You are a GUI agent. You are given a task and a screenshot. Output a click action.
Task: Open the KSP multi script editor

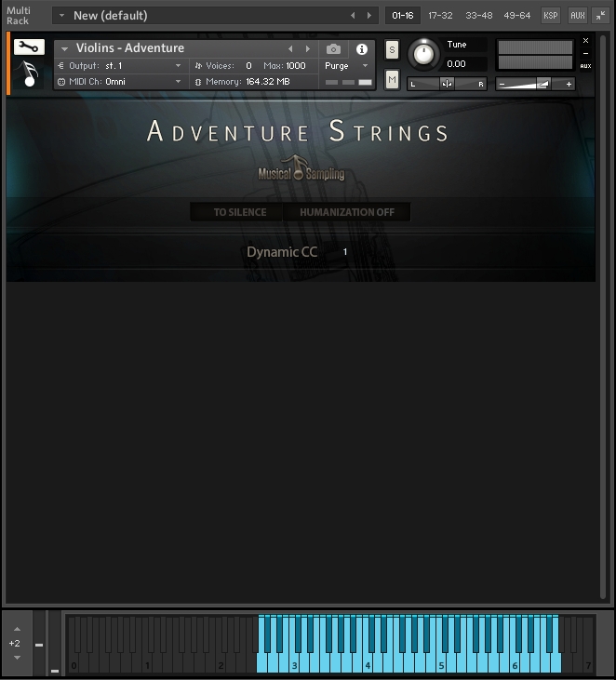click(x=551, y=16)
